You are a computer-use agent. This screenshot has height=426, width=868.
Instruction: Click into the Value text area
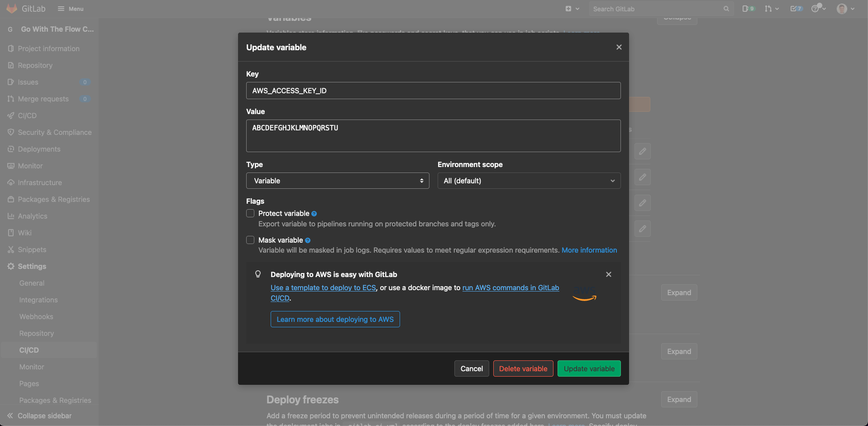click(x=433, y=136)
